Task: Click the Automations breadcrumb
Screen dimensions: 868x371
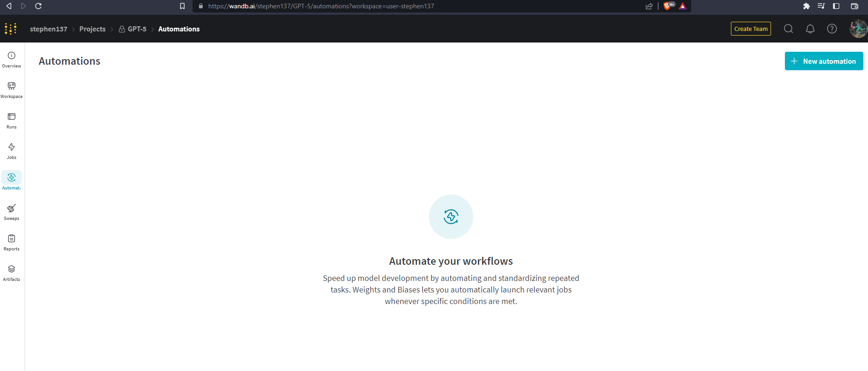Action: coord(179,29)
